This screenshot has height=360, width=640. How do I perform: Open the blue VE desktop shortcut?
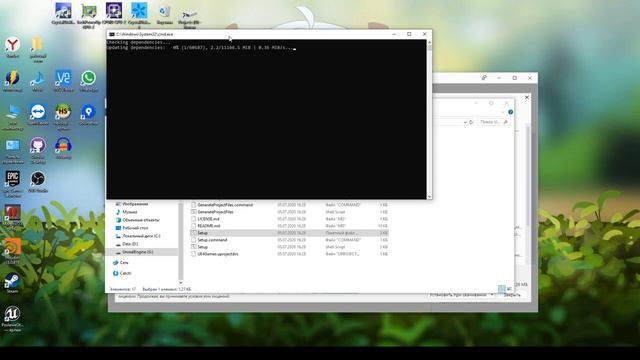tap(63, 81)
